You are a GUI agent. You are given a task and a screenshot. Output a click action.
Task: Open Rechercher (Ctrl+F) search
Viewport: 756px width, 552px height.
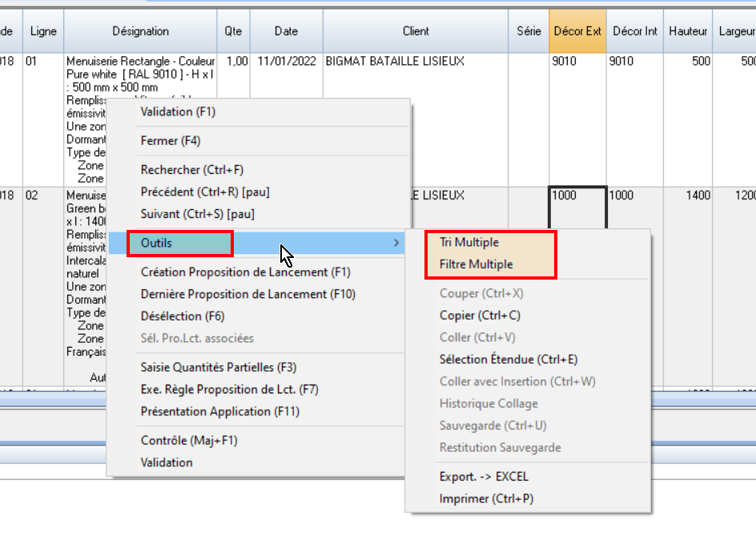tap(191, 170)
